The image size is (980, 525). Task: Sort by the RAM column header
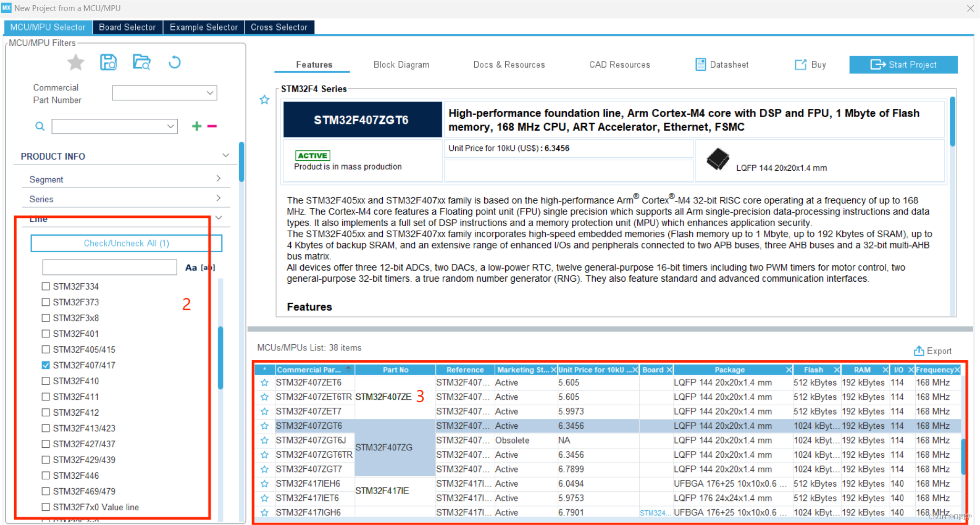click(x=862, y=370)
